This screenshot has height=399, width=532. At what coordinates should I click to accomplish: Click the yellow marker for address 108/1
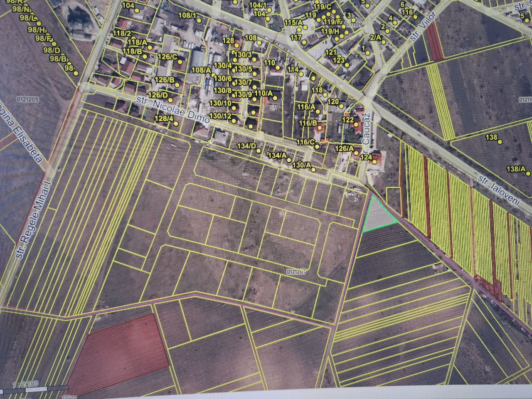coord(199,20)
